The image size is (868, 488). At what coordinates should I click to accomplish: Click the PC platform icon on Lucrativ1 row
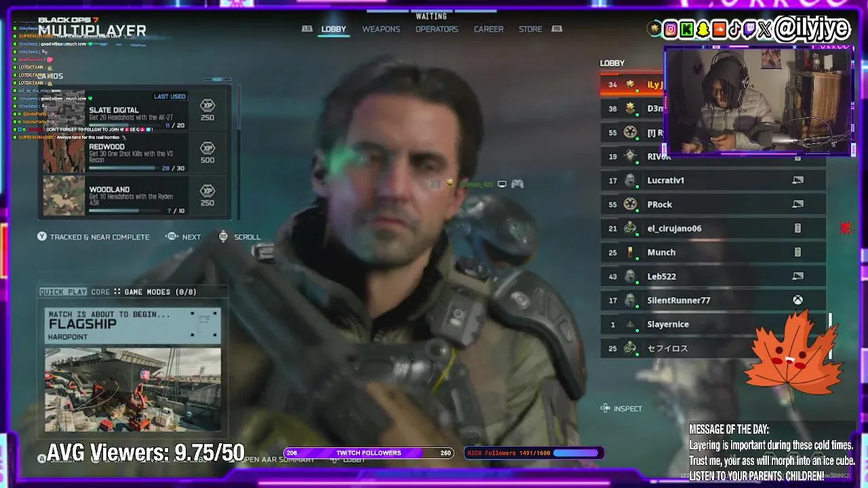(797, 180)
